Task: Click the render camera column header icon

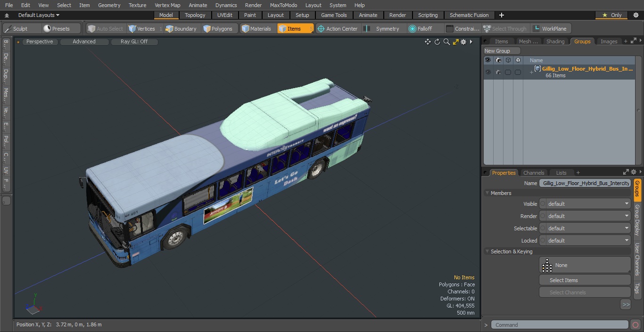Action: pos(498,60)
